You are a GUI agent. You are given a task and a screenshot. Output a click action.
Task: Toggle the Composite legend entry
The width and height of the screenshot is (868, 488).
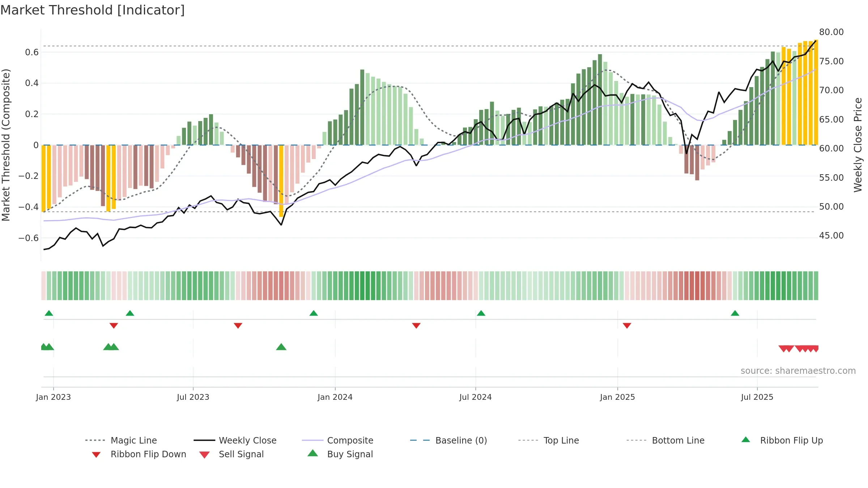tap(337, 440)
